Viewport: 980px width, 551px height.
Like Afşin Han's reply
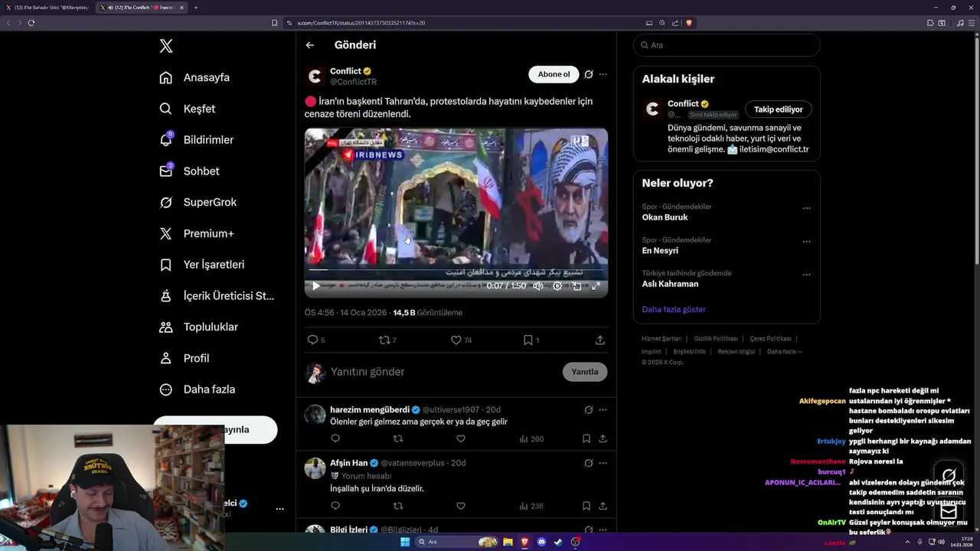(461, 506)
